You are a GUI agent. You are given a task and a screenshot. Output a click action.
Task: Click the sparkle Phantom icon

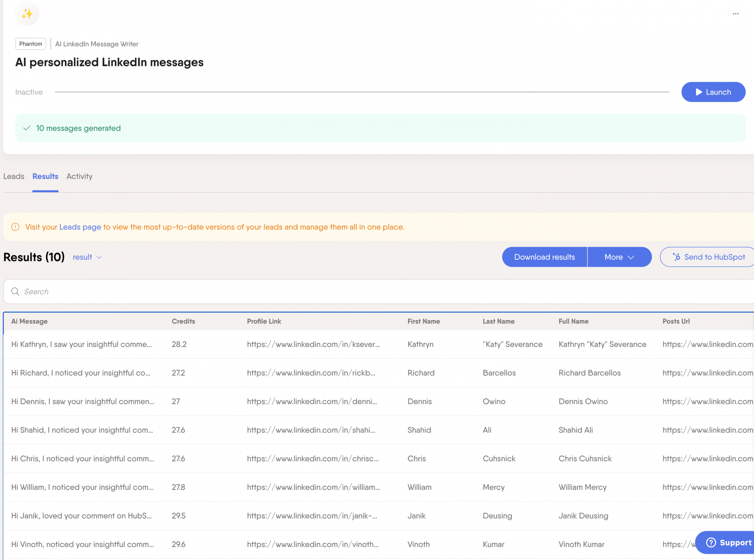pyautogui.click(x=27, y=14)
